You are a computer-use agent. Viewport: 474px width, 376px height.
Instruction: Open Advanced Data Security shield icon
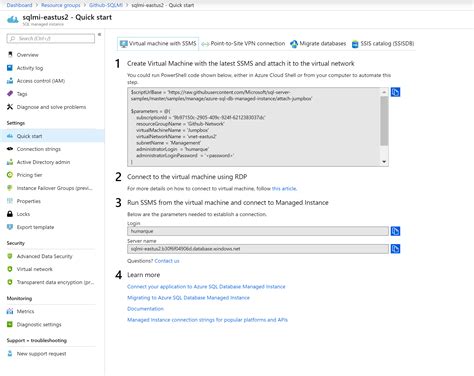(x=10, y=256)
